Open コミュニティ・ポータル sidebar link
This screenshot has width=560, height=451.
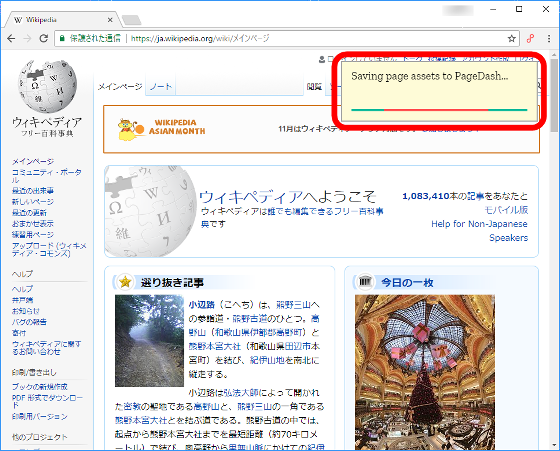pyautogui.click(x=47, y=176)
